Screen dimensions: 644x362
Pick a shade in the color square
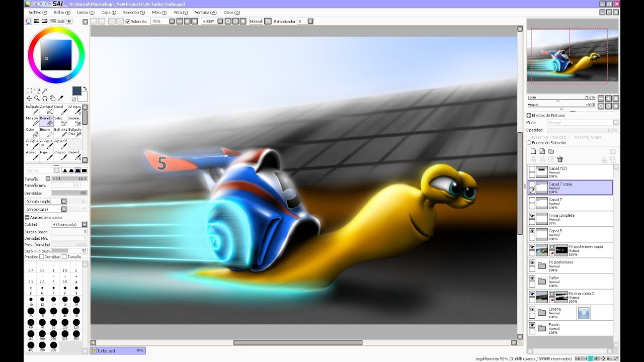[x=56, y=55]
